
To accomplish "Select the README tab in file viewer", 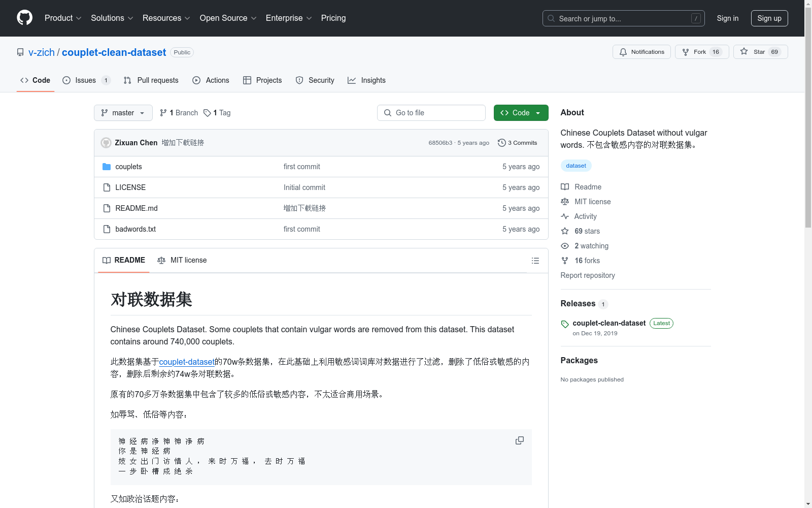I will point(124,260).
